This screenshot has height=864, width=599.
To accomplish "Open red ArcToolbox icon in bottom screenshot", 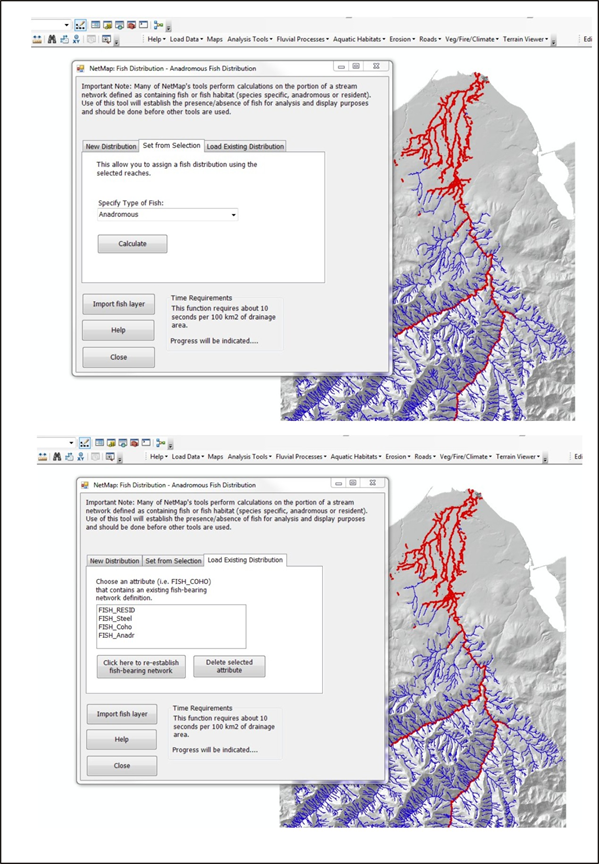I will click(x=134, y=442).
